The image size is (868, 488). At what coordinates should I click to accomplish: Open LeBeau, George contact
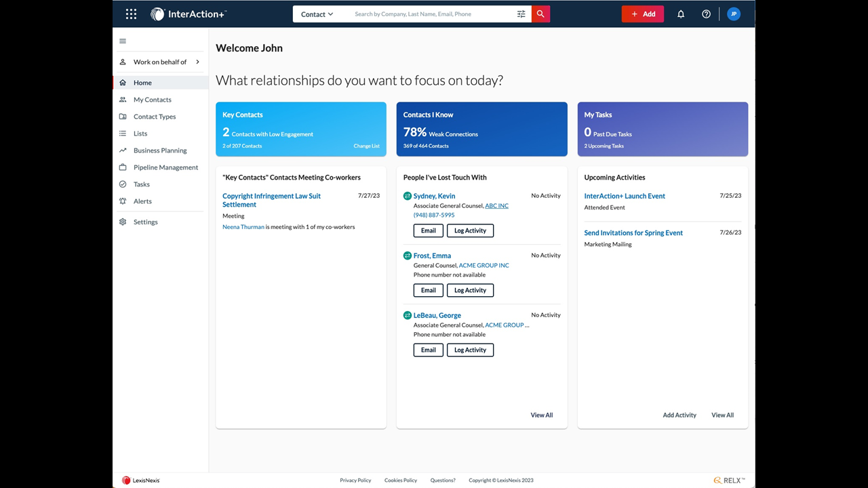437,315
